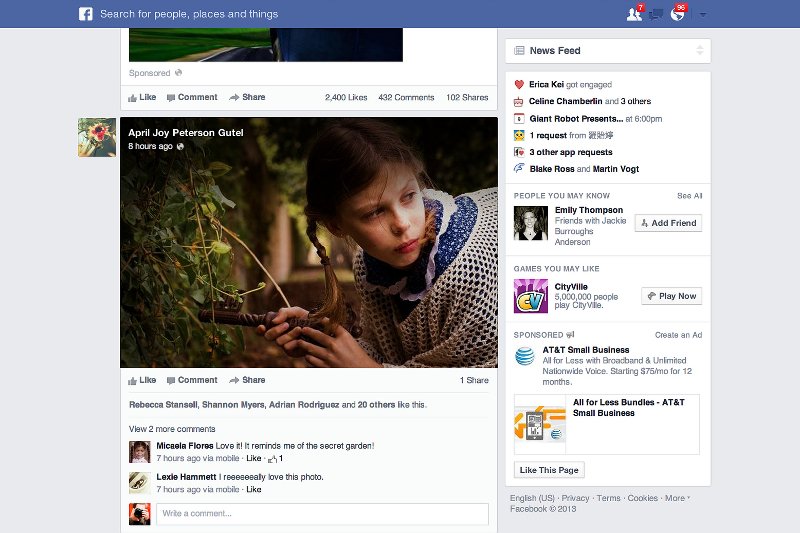Open Shannon Myers' profile link
800x533 pixels.
point(233,404)
